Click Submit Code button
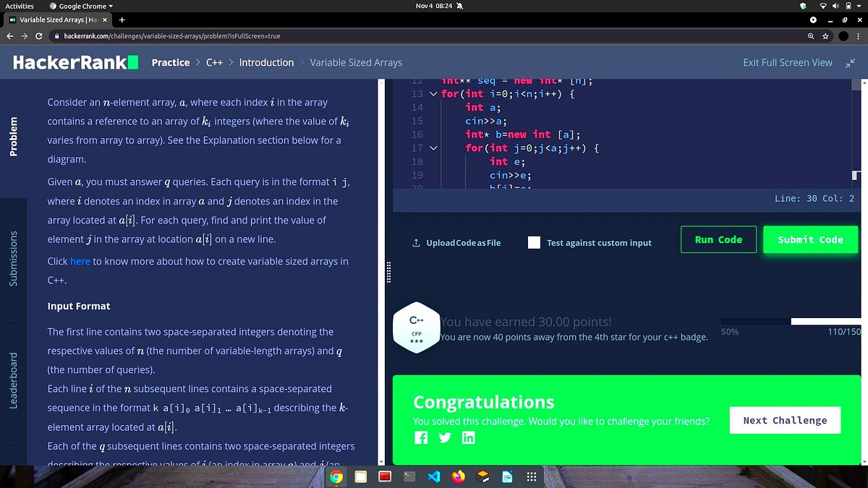This screenshot has height=488, width=868. (811, 239)
